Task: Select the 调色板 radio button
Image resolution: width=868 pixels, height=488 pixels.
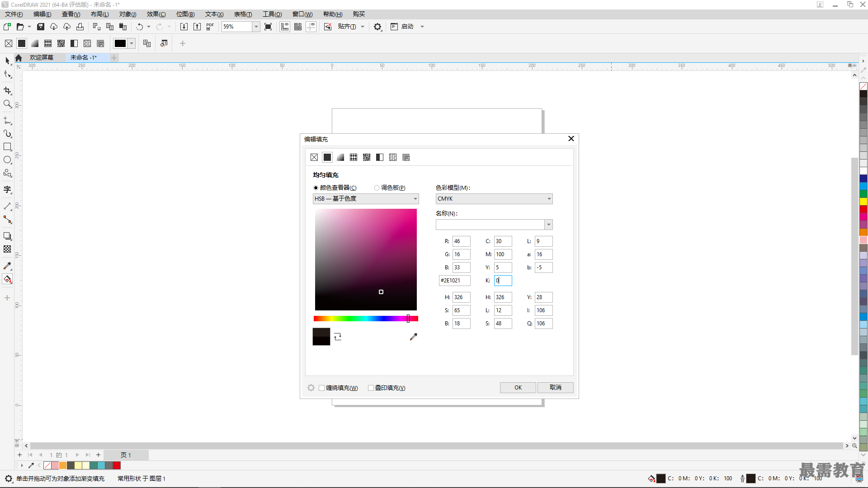Action: pyautogui.click(x=377, y=188)
